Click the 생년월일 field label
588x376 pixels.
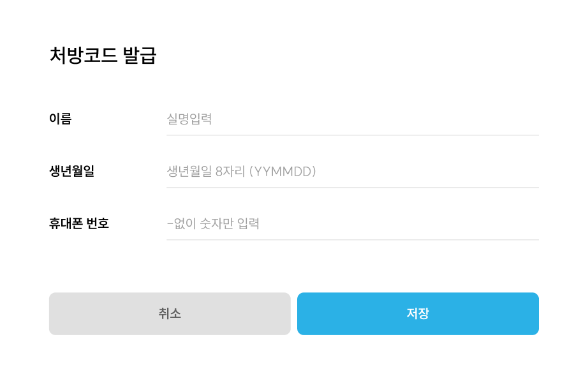coord(70,170)
